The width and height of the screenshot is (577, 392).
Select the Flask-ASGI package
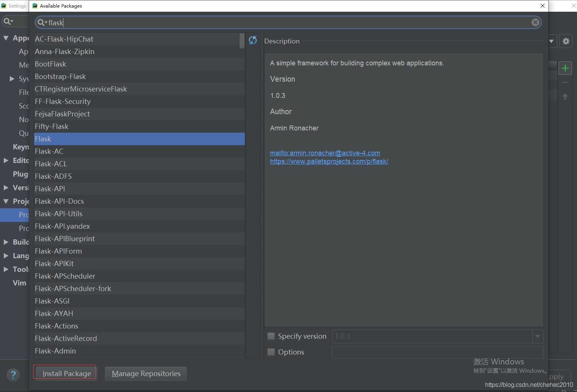[x=139, y=301]
